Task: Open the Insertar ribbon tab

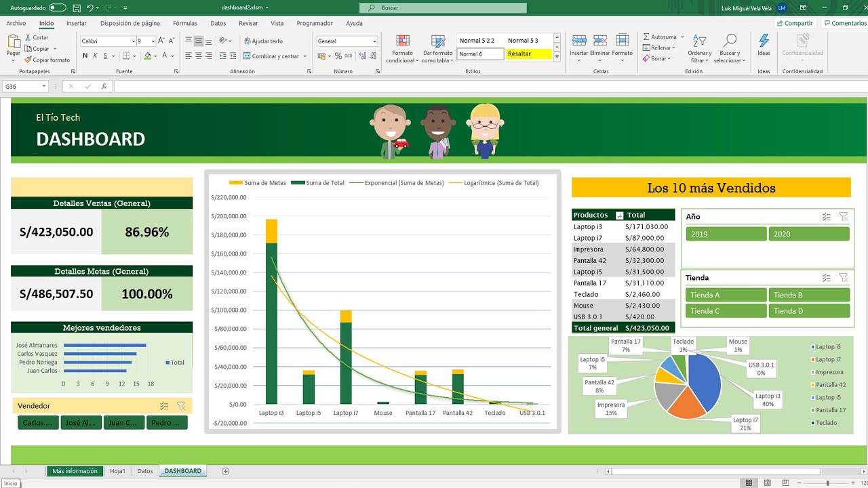Action: [x=77, y=23]
